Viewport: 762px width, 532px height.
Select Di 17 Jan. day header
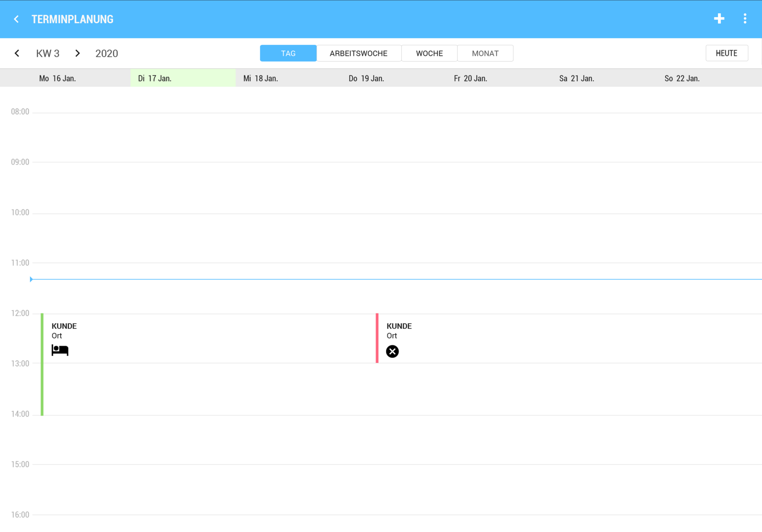183,78
